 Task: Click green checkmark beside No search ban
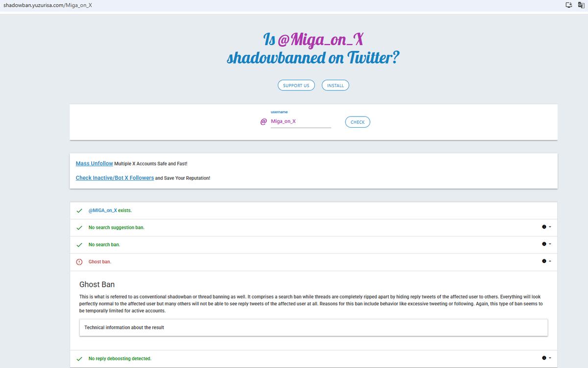(x=79, y=245)
